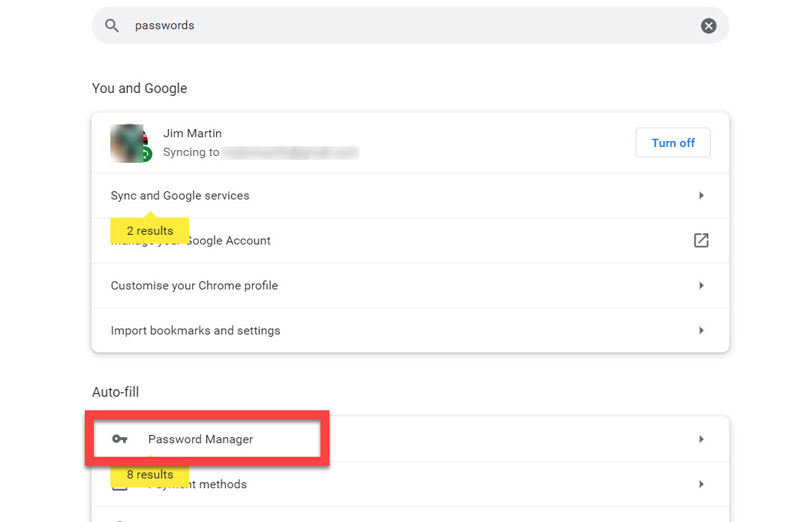
Task: Expand arrow in the Password Manager row
Action: point(701,439)
